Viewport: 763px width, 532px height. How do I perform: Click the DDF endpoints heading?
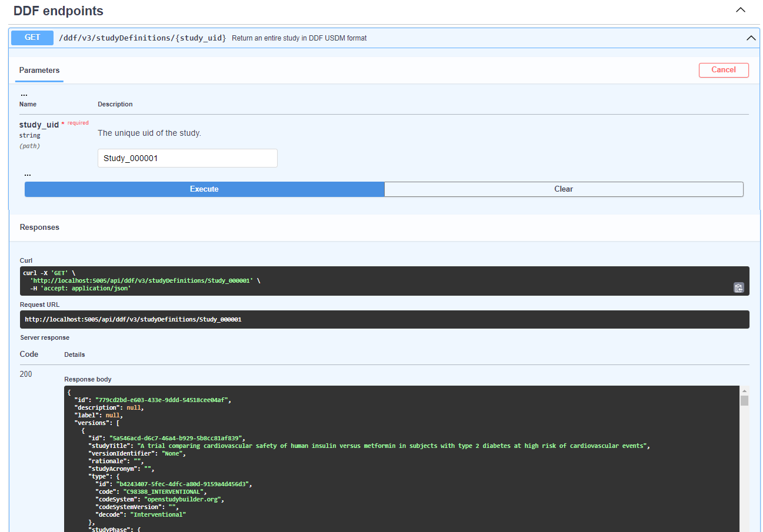[x=58, y=11]
